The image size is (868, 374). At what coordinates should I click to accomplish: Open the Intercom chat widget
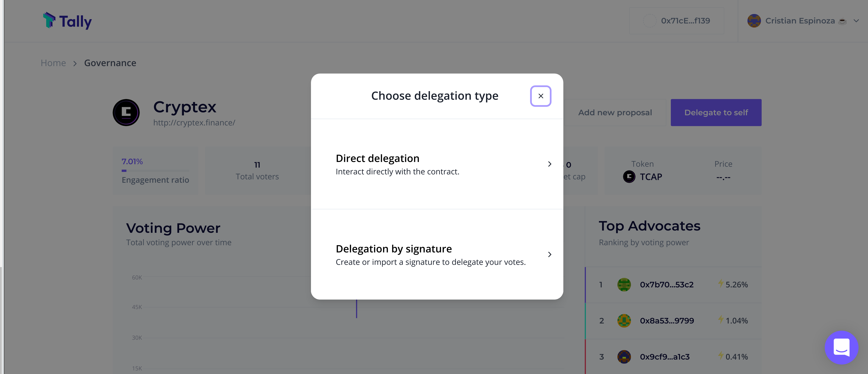click(841, 347)
